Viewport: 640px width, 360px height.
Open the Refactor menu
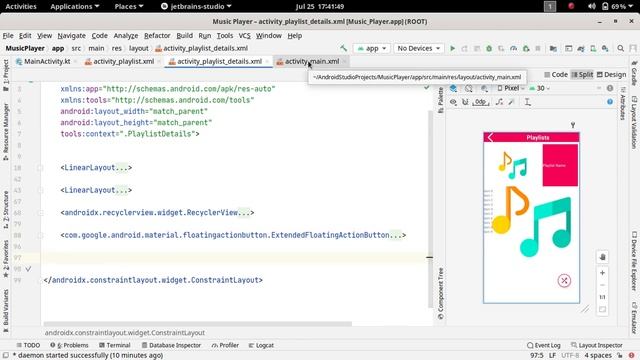tap(157, 36)
